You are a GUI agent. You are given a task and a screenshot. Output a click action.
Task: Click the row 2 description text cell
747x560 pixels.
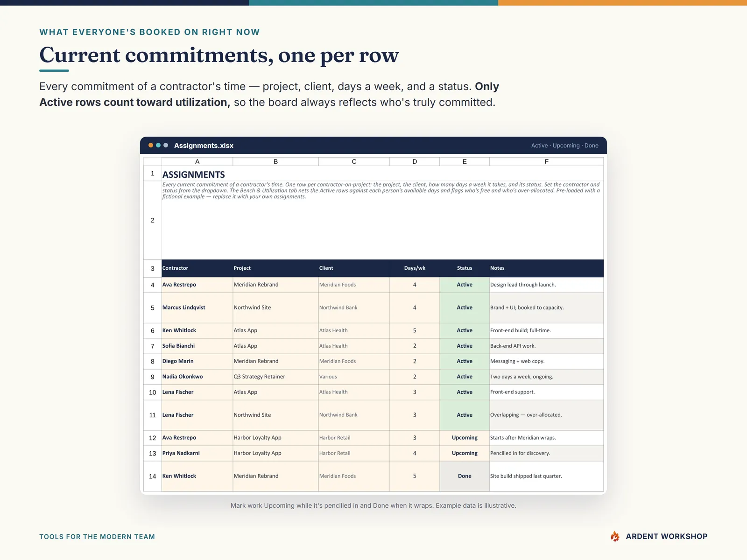point(382,220)
